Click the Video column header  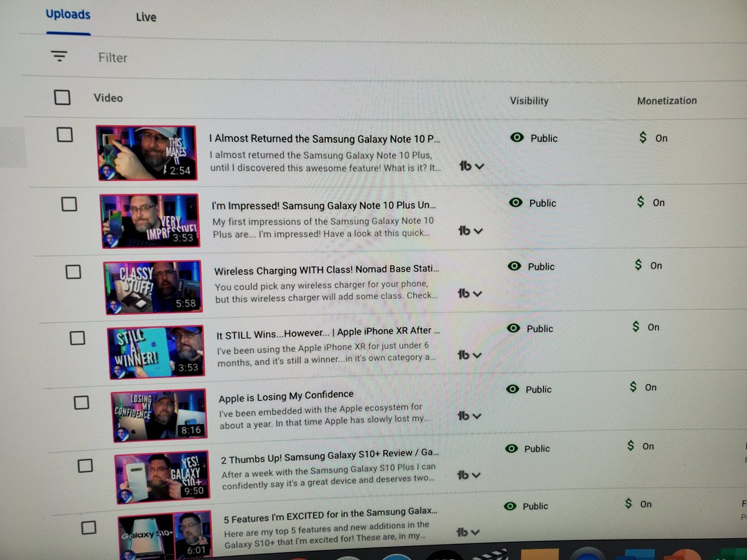point(108,98)
